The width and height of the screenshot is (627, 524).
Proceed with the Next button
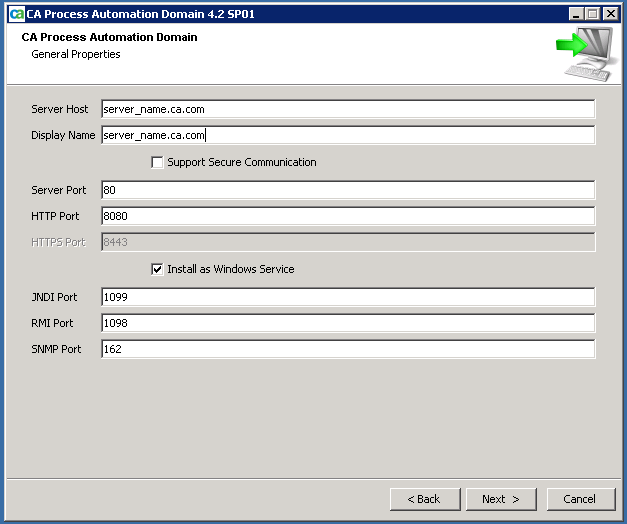click(501, 499)
